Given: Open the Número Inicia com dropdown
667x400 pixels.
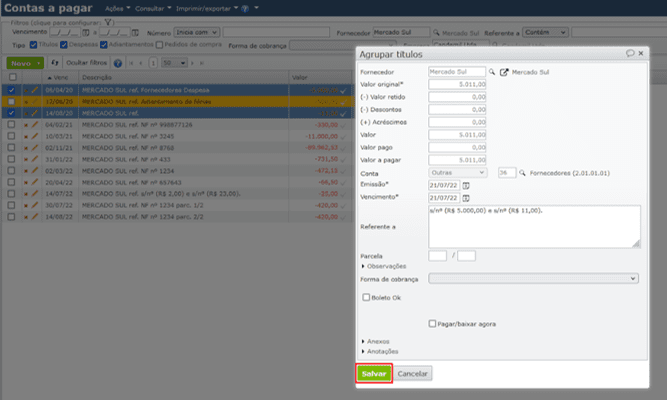Looking at the screenshot, I should [197, 32].
